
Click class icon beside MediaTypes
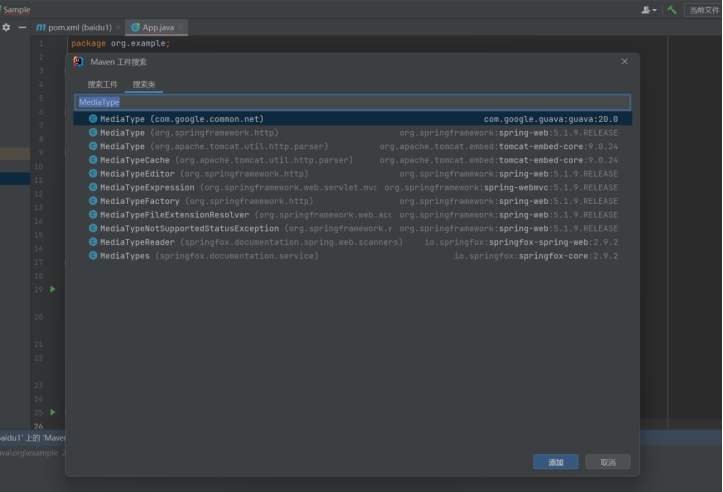click(x=93, y=256)
